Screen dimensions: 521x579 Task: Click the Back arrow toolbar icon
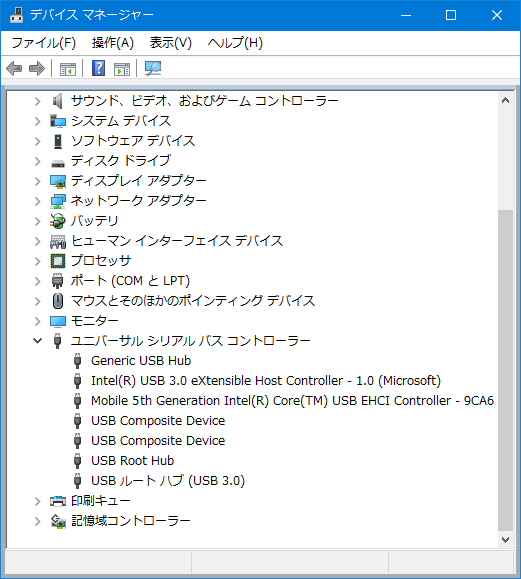tap(14, 69)
